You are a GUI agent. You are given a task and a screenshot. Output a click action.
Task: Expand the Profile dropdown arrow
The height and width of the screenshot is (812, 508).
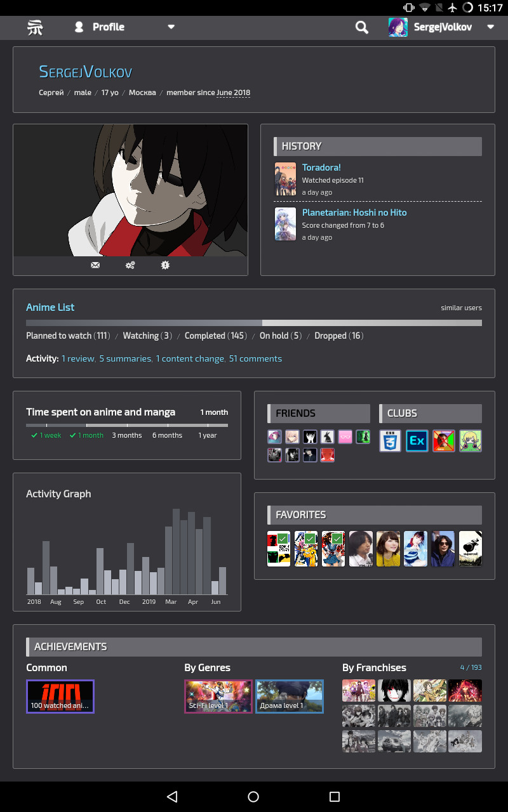171,27
